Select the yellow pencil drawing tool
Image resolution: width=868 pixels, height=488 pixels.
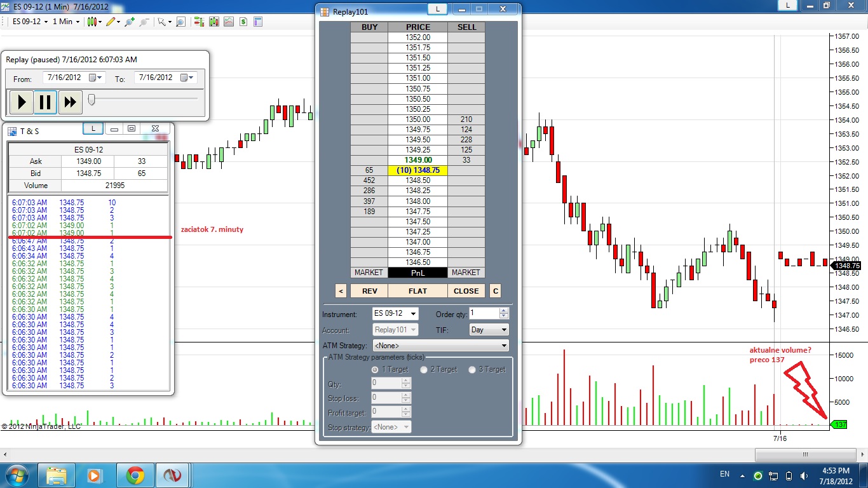(111, 22)
